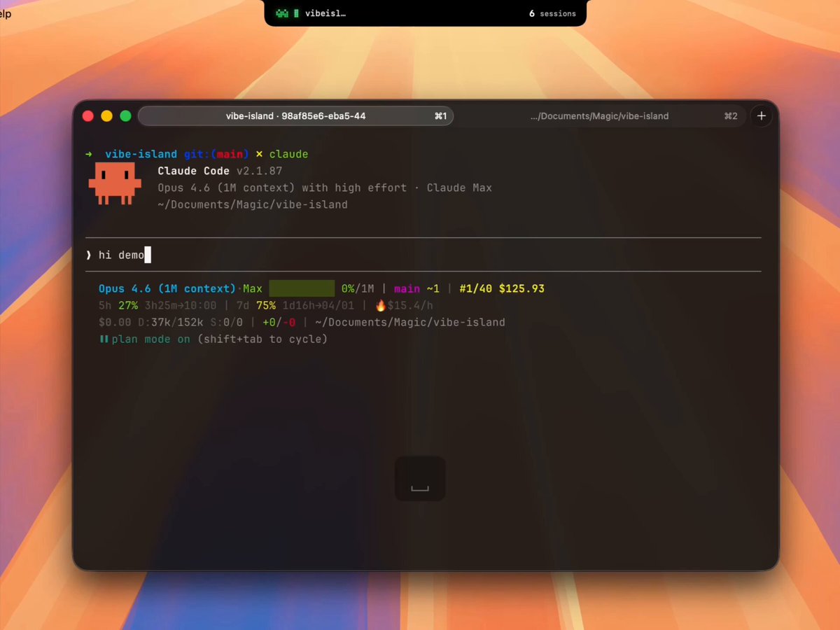Click 'Opus 4.6 (1M context) with high effort' line
The height and width of the screenshot is (630, 840).
point(282,188)
